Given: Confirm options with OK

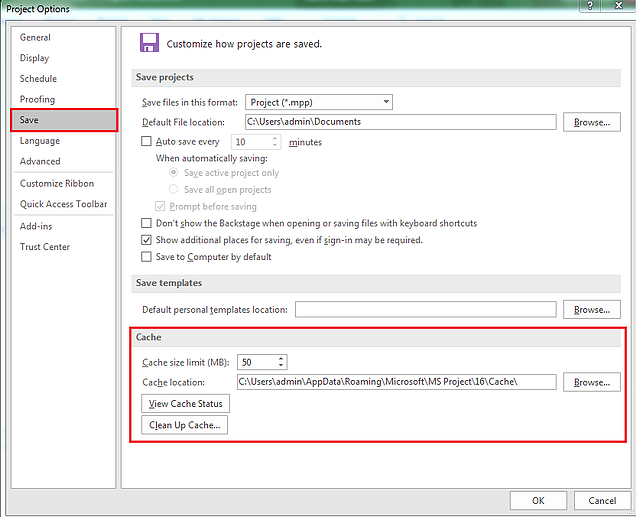Looking at the screenshot, I should pos(538,500).
